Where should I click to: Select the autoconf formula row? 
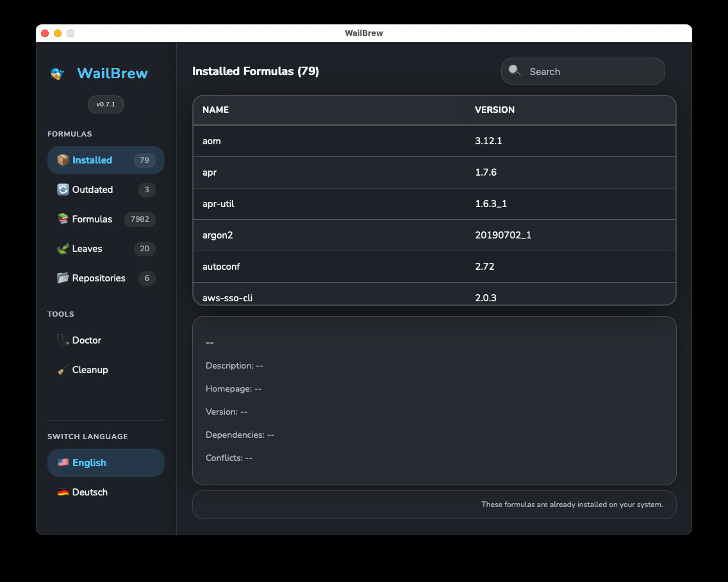(434, 267)
